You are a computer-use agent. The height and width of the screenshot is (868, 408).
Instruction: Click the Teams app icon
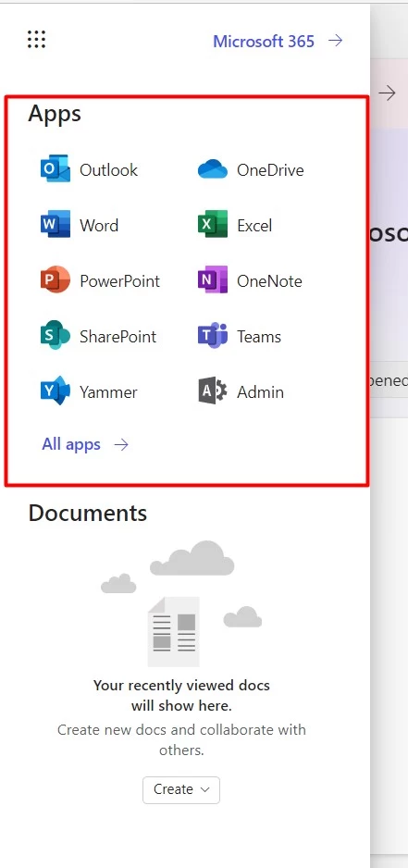tap(213, 336)
